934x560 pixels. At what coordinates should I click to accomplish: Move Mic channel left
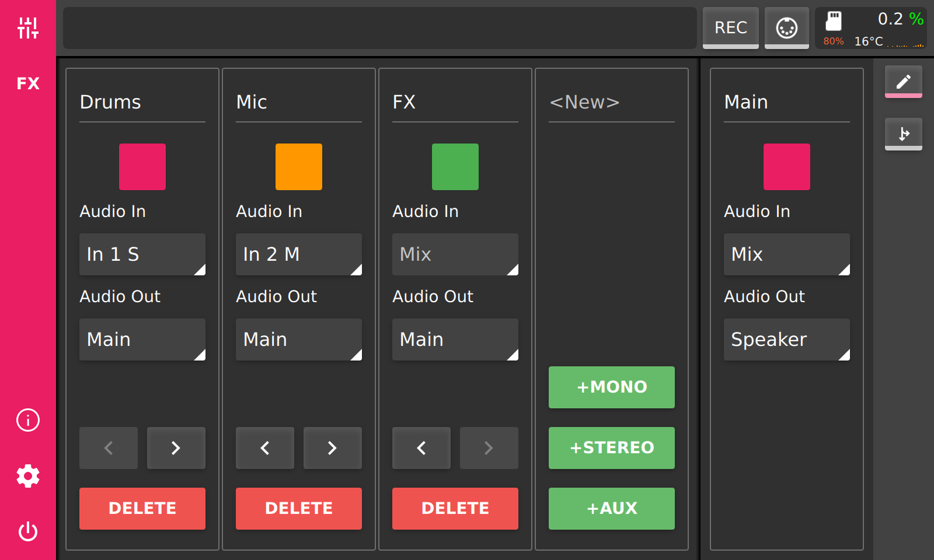tap(265, 448)
